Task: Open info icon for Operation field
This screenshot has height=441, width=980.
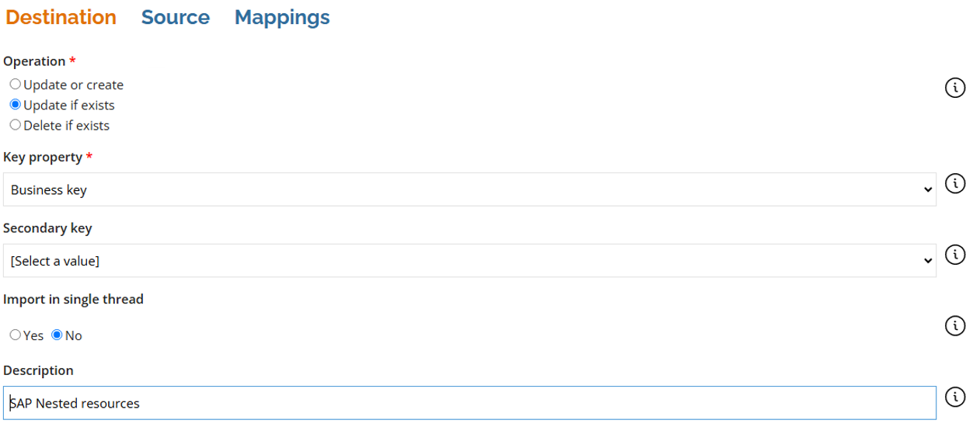Action: pos(955,88)
